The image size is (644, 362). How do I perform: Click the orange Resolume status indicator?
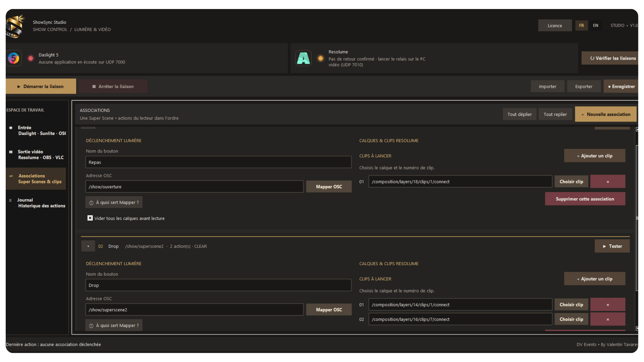[x=321, y=58]
